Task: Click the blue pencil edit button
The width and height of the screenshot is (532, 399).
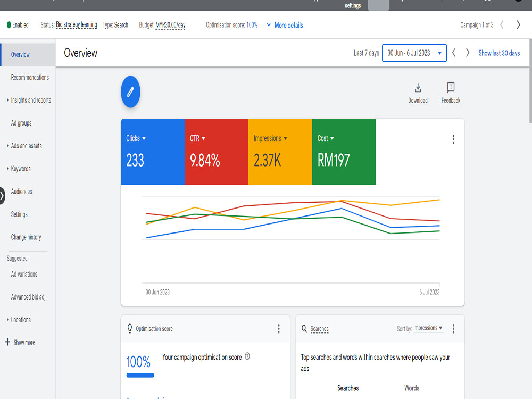Action: [x=130, y=92]
